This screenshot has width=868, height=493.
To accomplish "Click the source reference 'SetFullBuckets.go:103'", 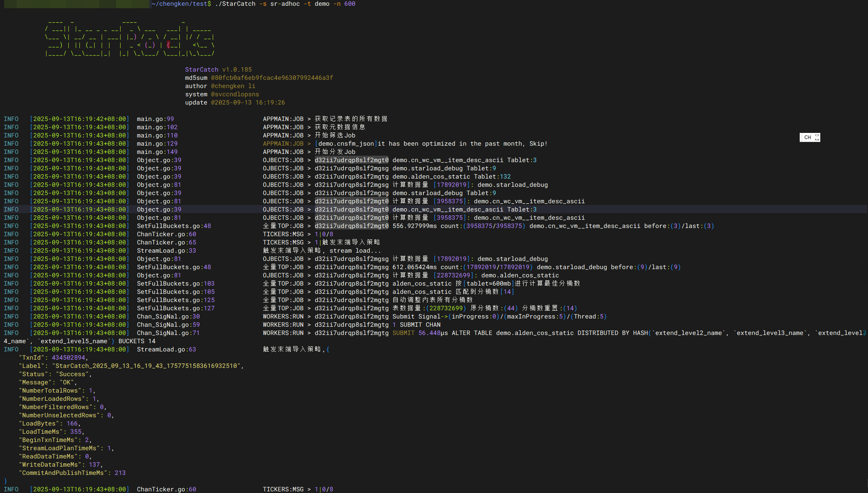I will coord(176,284).
